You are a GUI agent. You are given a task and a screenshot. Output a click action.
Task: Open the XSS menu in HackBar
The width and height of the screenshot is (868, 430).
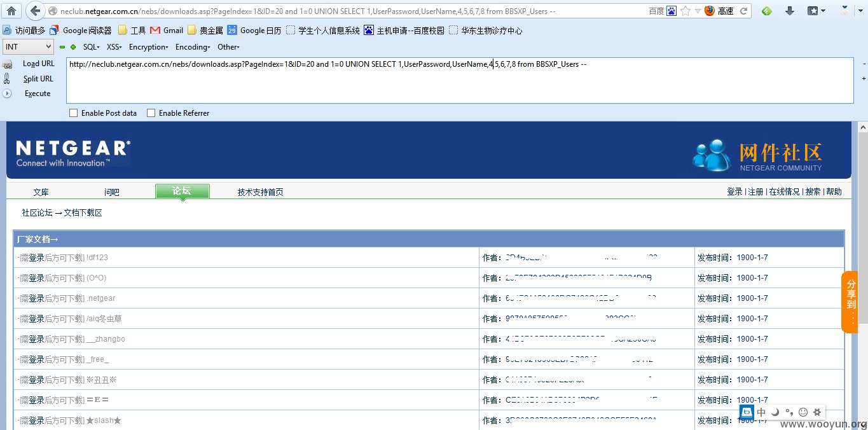point(114,47)
